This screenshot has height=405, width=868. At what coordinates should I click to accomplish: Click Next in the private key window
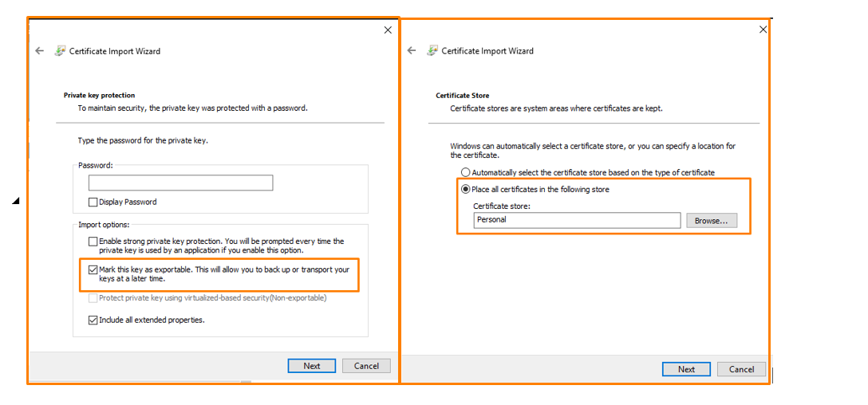tap(312, 366)
